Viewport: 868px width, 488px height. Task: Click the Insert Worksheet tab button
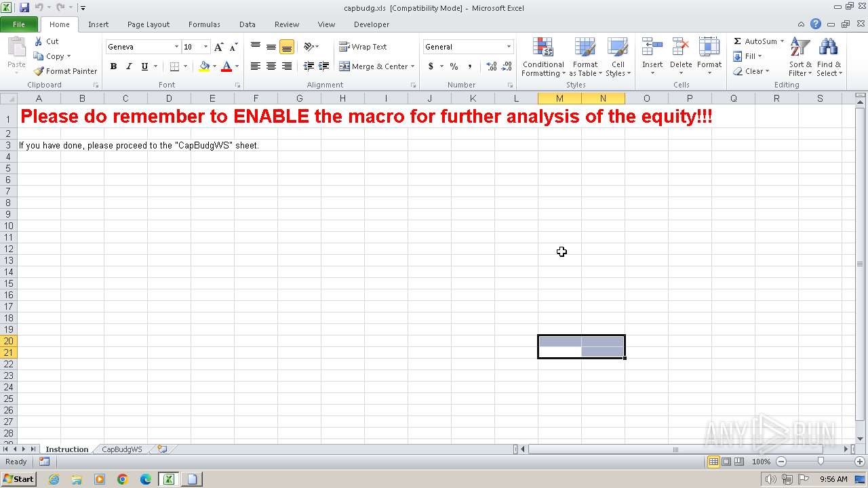pos(162,449)
